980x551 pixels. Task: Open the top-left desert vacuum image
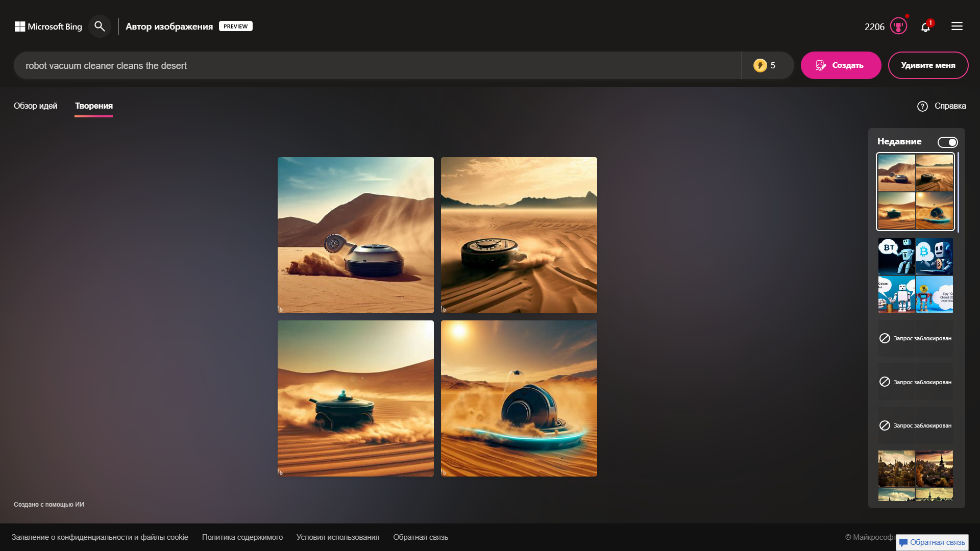coord(356,235)
